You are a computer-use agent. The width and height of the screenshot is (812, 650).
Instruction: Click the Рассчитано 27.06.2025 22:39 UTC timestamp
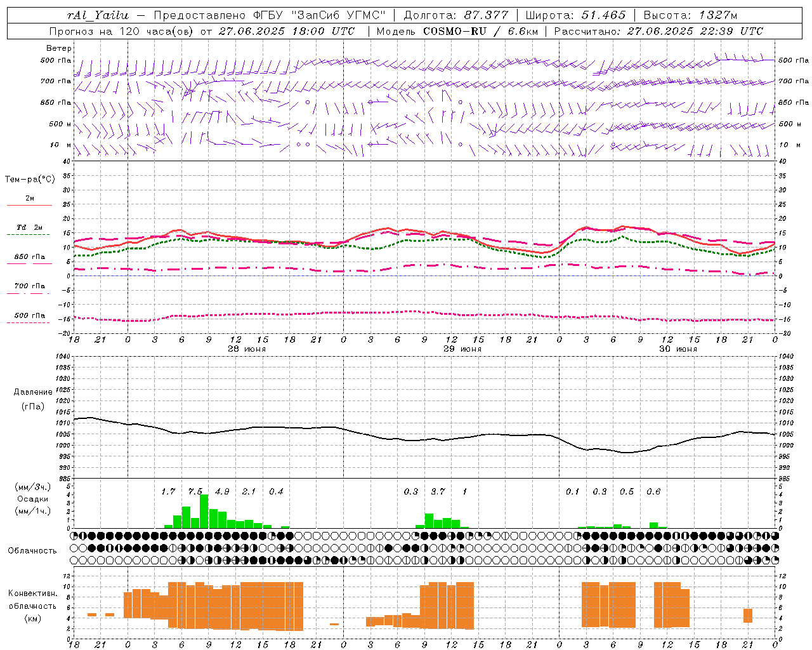pos(658,31)
